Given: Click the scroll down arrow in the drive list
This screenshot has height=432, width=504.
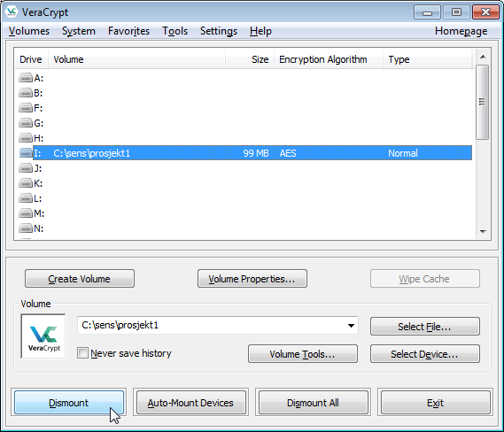Looking at the screenshot, I should [483, 231].
